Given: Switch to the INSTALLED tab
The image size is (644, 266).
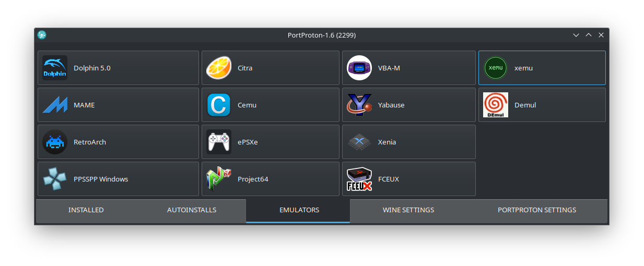Looking at the screenshot, I should coord(86,210).
